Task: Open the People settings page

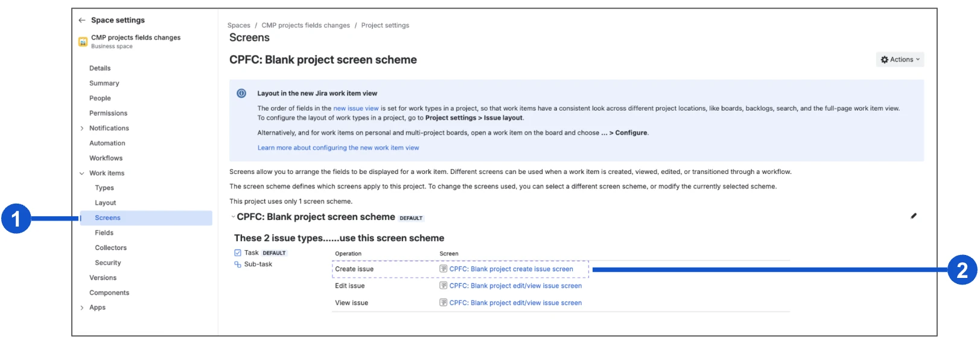Action: click(100, 98)
